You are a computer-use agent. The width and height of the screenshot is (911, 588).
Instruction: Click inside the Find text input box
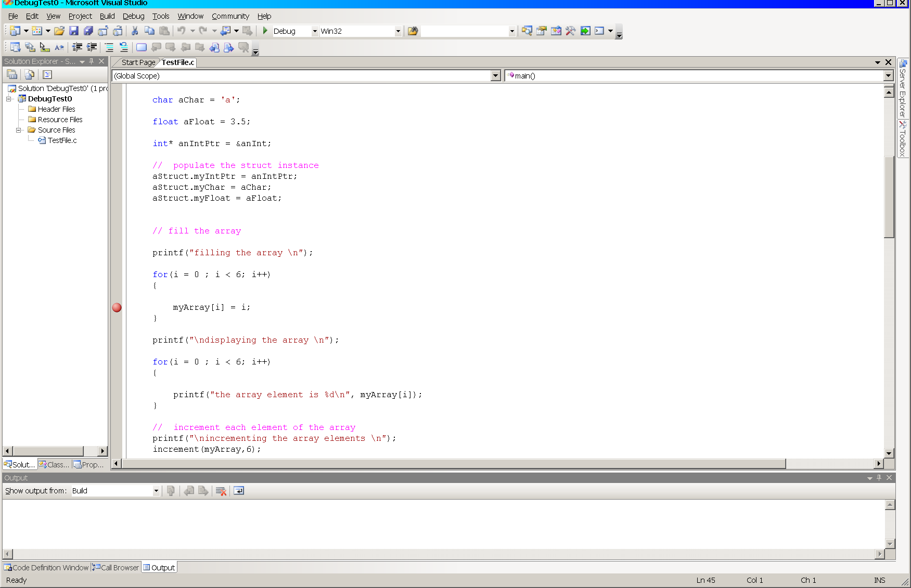pos(465,31)
